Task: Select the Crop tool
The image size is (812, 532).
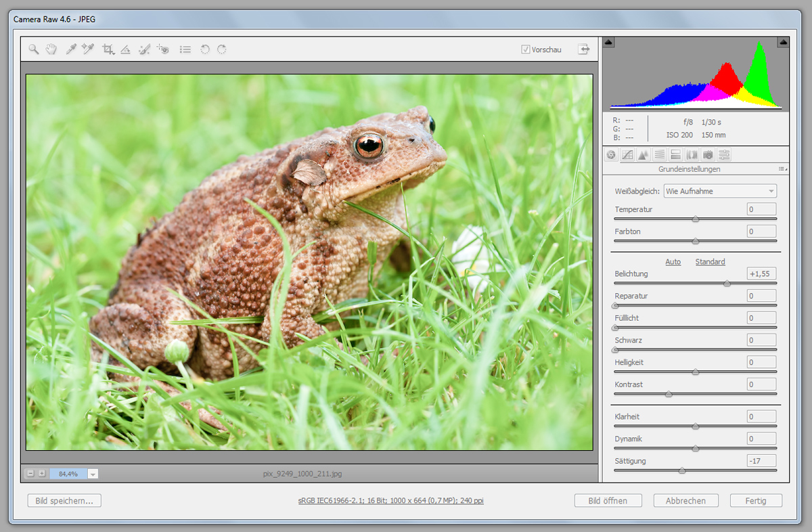Action: coord(108,49)
